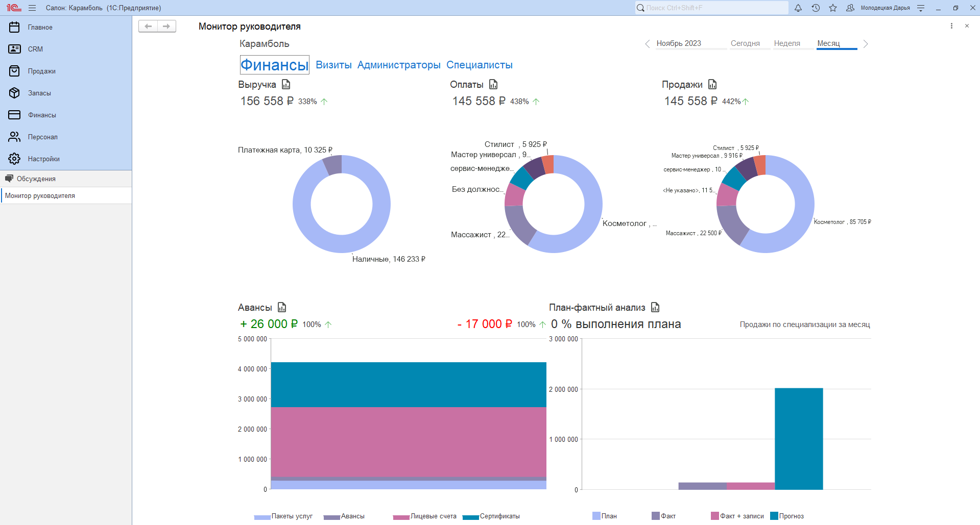Switch to the Визиты tab
This screenshot has width=980, height=525.
point(333,65)
